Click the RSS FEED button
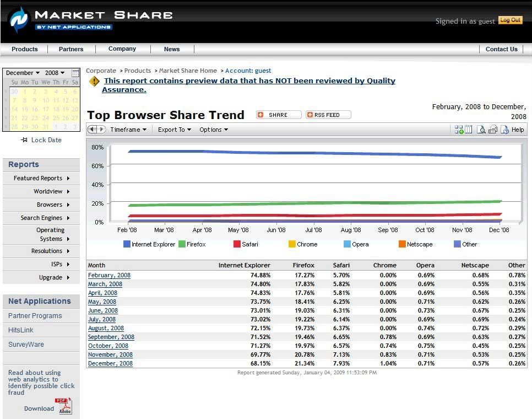The image size is (532, 419). [x=328, y=115]
